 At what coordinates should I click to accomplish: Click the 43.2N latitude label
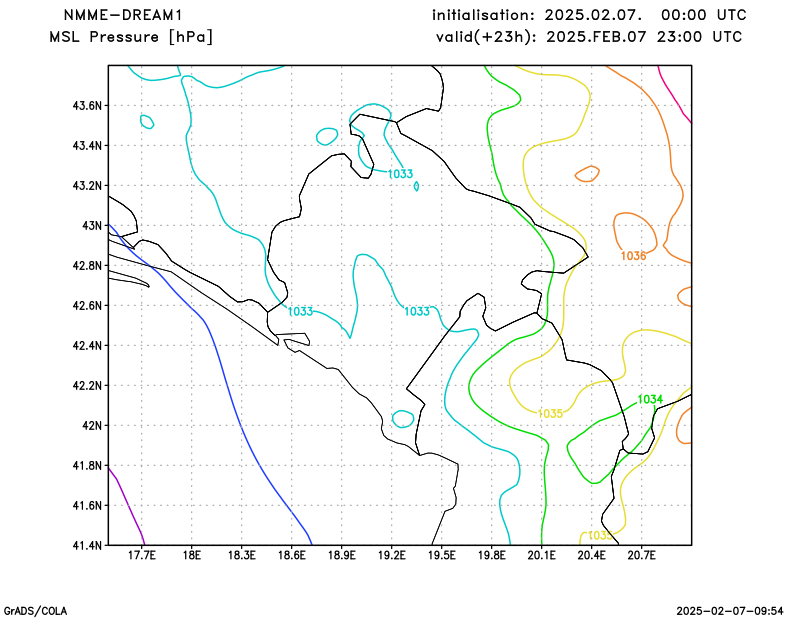click(x=87, y=186)
